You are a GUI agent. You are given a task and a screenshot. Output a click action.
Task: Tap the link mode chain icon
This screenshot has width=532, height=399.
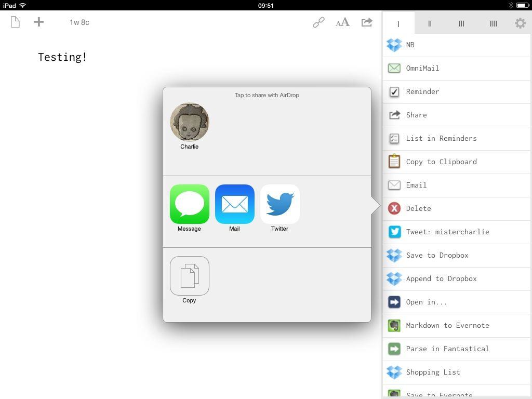[318, 22]
